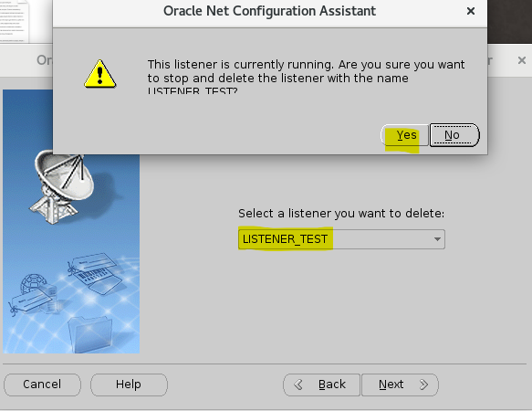
Task: Click the left arrow icon on Back
Action: pyautogui.click(x=298, y=385)
